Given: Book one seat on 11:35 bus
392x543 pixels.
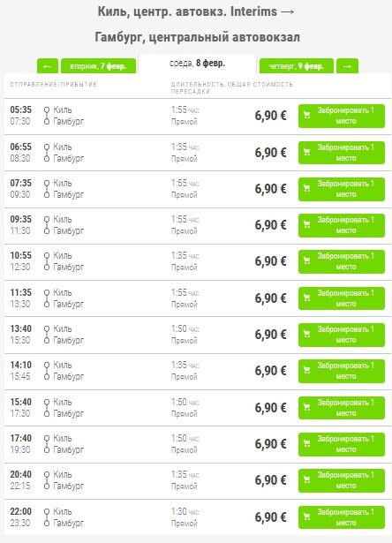Looking at the screenshot, I should pyautogui.click(x=342, y=298).
